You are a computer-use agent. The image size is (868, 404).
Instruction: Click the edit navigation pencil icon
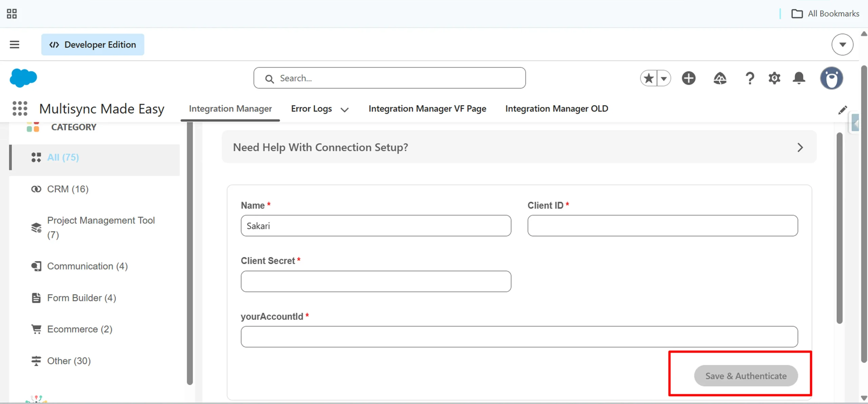pos(842,110)
